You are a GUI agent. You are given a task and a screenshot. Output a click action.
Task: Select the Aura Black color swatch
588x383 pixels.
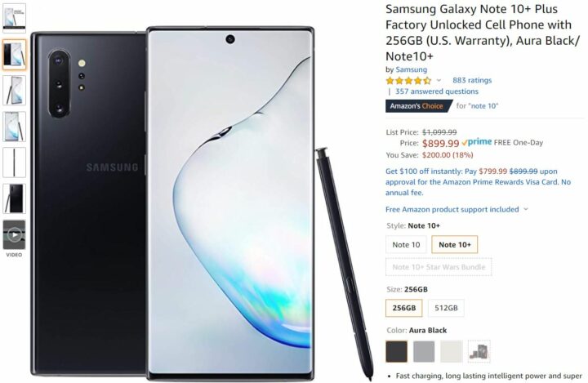pos(396,351)
